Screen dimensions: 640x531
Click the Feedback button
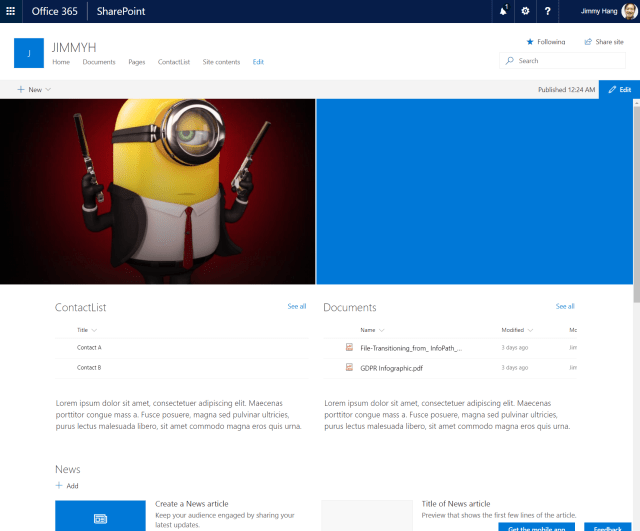(x=607, y=527)
